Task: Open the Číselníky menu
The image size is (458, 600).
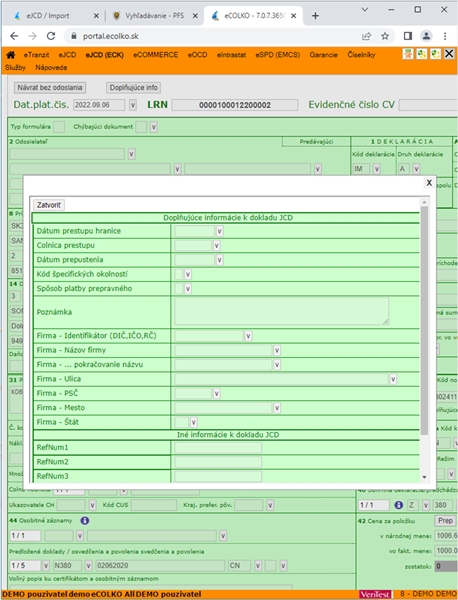Action: point(361,55)
